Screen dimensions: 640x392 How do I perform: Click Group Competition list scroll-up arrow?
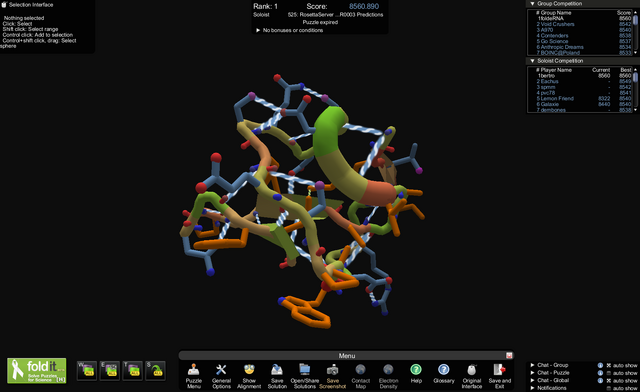click(x=635, y=12)
